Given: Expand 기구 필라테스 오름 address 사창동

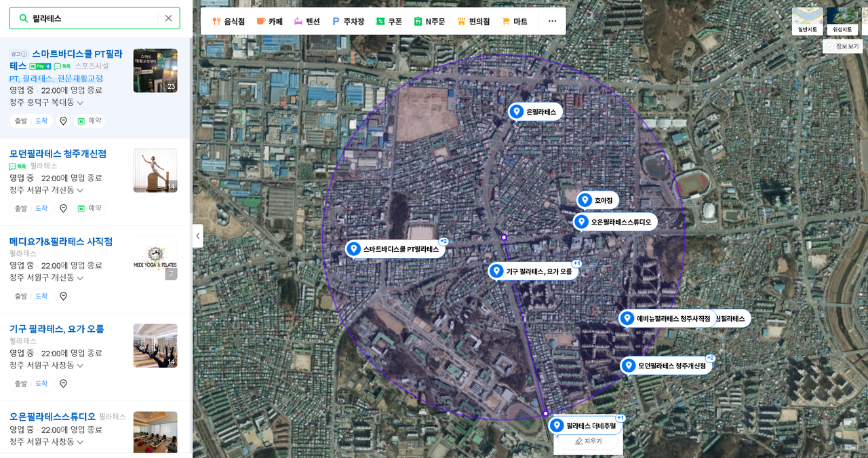Looking at the screenshot, I should (46, 365).
